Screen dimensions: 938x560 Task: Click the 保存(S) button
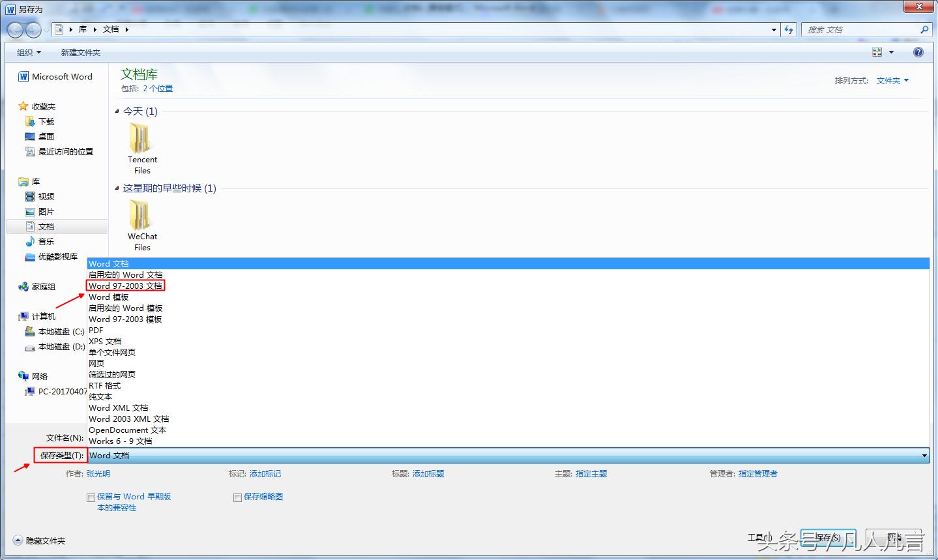coord(828,538)
